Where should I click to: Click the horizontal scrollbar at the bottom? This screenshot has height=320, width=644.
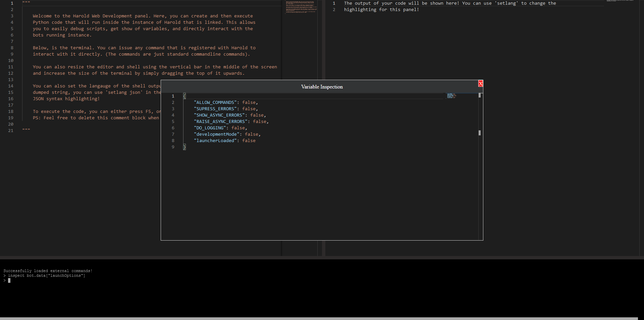[x=319, y=319]
